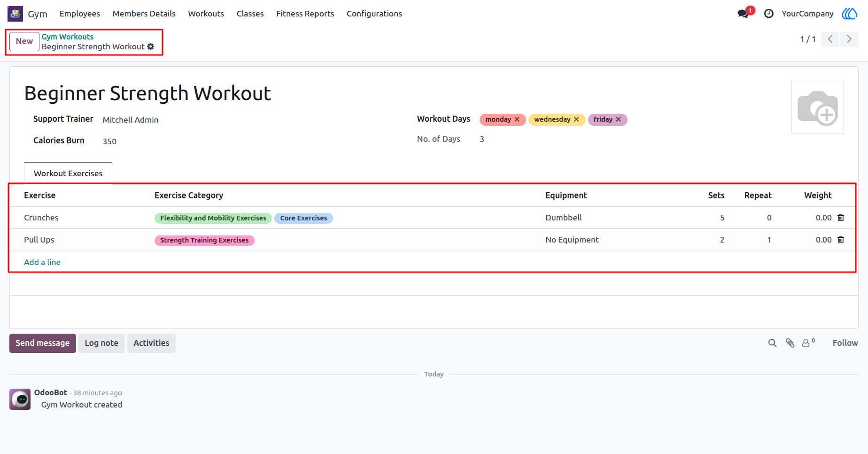Remove the monday tag
This screenshot has width=868, height=454.
[517, 119]
